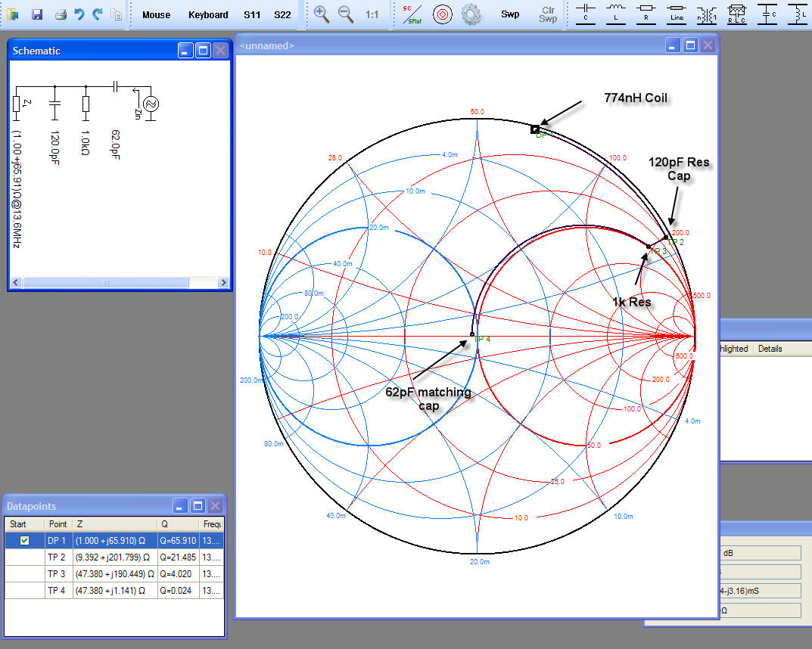Screen dimensions: 812x649
Task: Copy the chart to clipboard
Action: click(x=116, y=14)
